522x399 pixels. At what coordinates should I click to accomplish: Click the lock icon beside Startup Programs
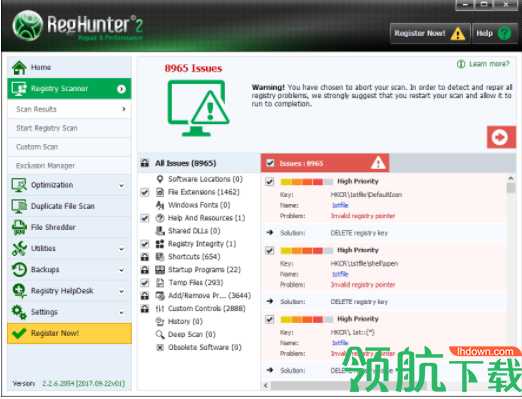(x=145, y=270)
